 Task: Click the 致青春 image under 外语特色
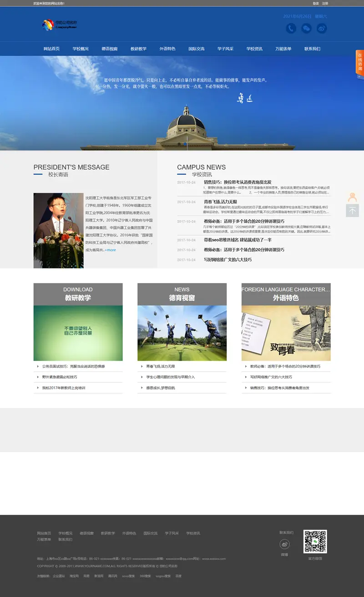coord(286,333)
